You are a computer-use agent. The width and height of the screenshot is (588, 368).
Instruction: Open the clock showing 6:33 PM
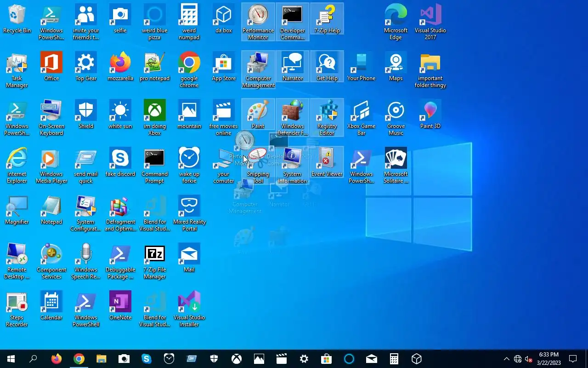549,359
